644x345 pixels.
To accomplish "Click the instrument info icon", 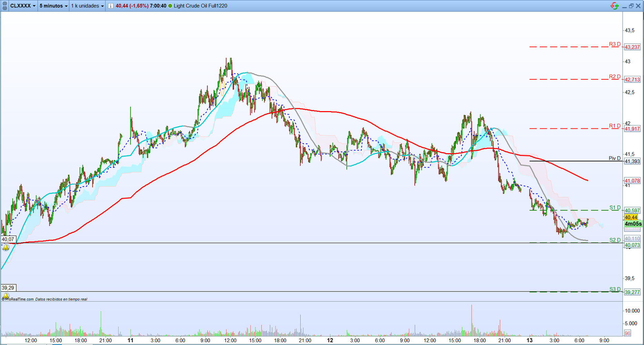I will (110, 6).
